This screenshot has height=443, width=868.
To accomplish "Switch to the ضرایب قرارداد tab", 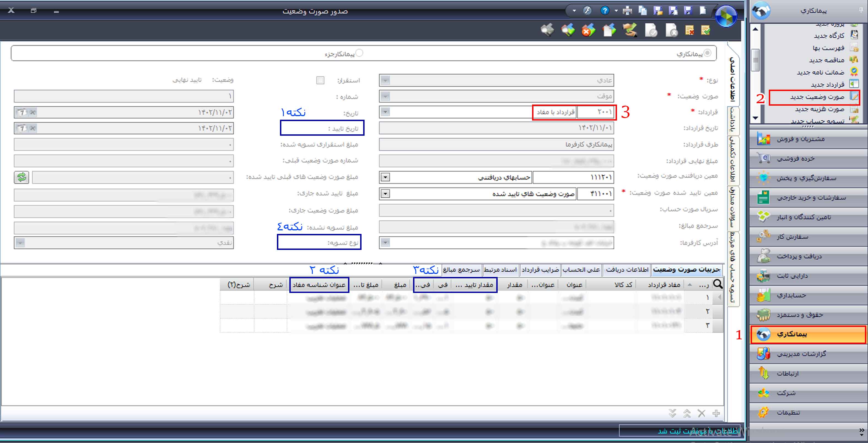I will pyautogui.click(x=540, y=269).
